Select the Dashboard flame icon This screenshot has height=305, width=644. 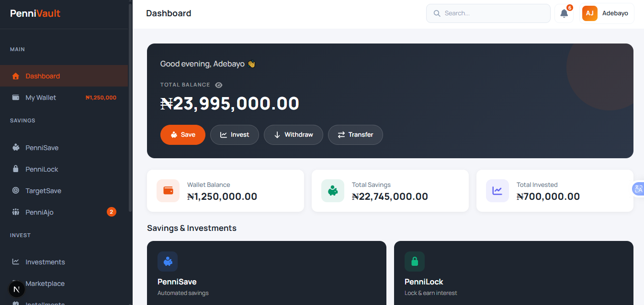coord(15,76)
